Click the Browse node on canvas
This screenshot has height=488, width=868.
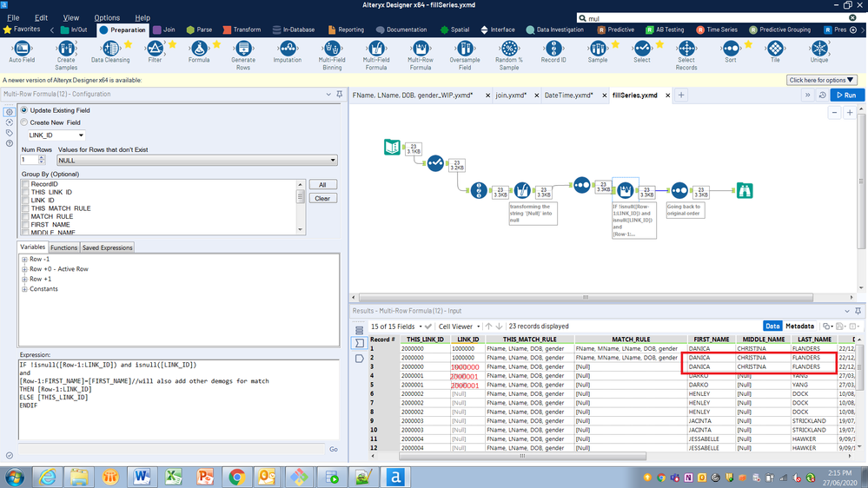pos(745,191)
